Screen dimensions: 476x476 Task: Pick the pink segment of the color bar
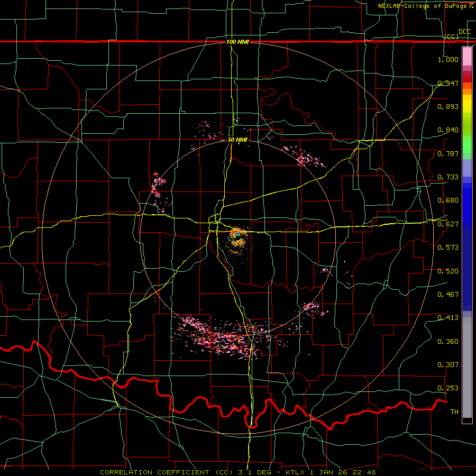[467, 56]
